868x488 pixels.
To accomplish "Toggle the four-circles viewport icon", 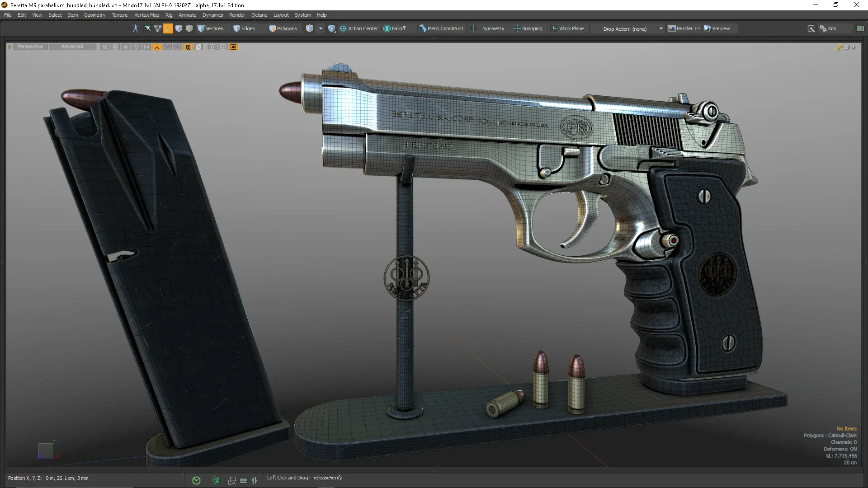I will pyautogui.click(x=115, y=47).
